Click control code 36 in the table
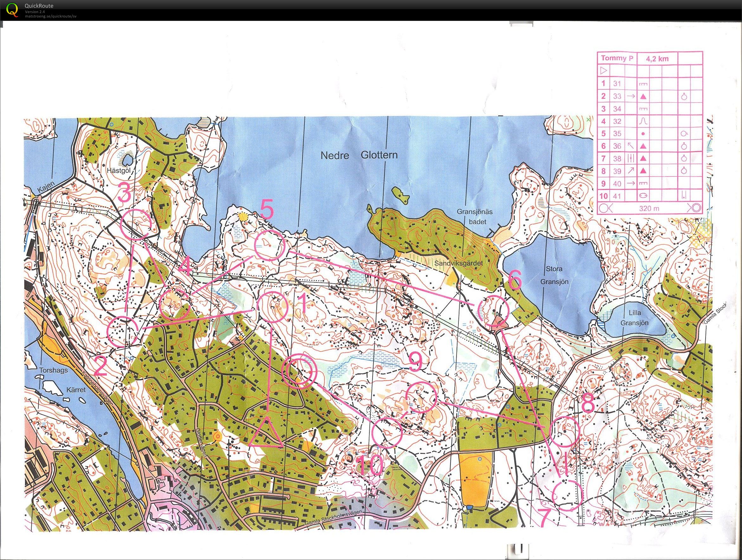Image resolution: width=742 pixels, height=560 pixels. click(x=617, y=146)
